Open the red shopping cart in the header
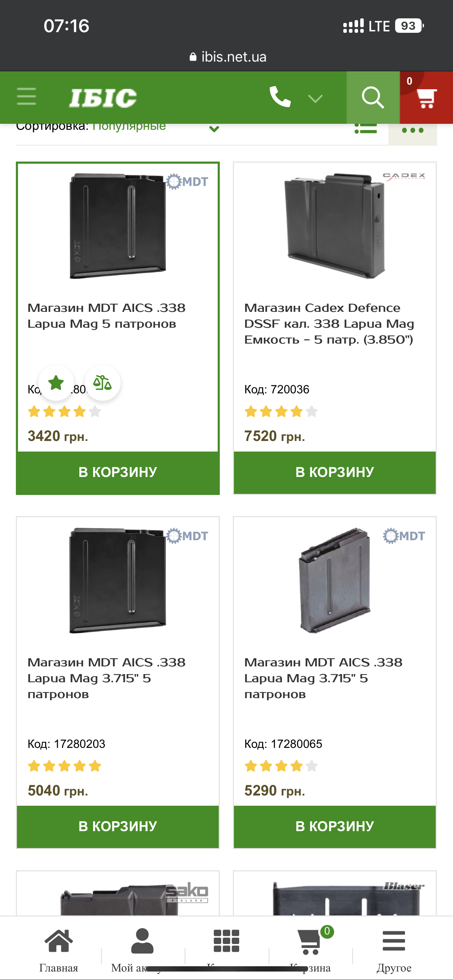 [x=426, y=97]
